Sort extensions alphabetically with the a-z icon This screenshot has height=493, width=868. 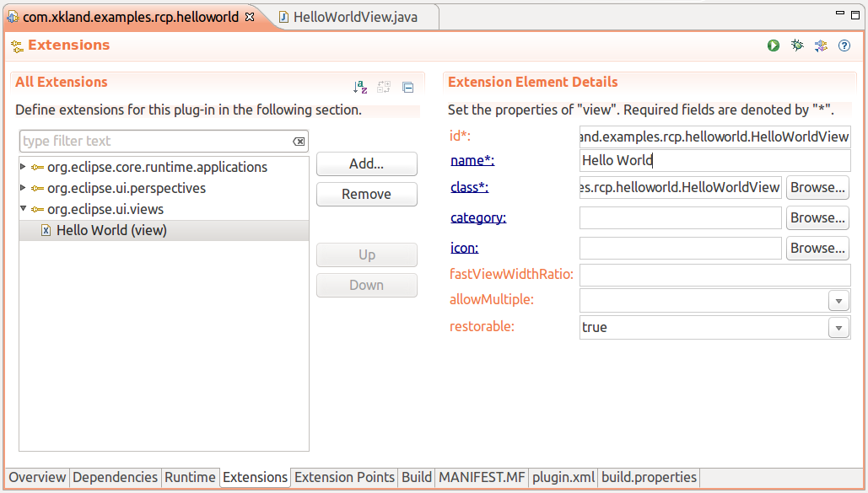point(360,87)
